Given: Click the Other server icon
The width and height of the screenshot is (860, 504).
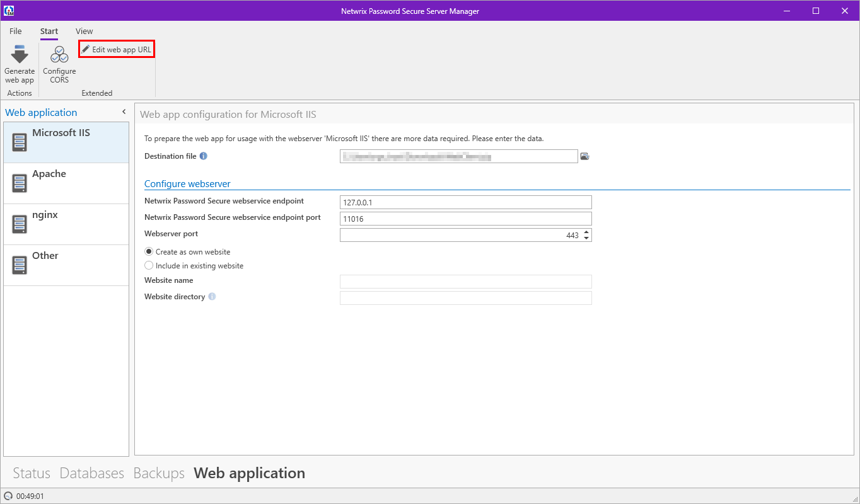Looking at the screenshot, I should pyautogui.click(x=20, y=265).
